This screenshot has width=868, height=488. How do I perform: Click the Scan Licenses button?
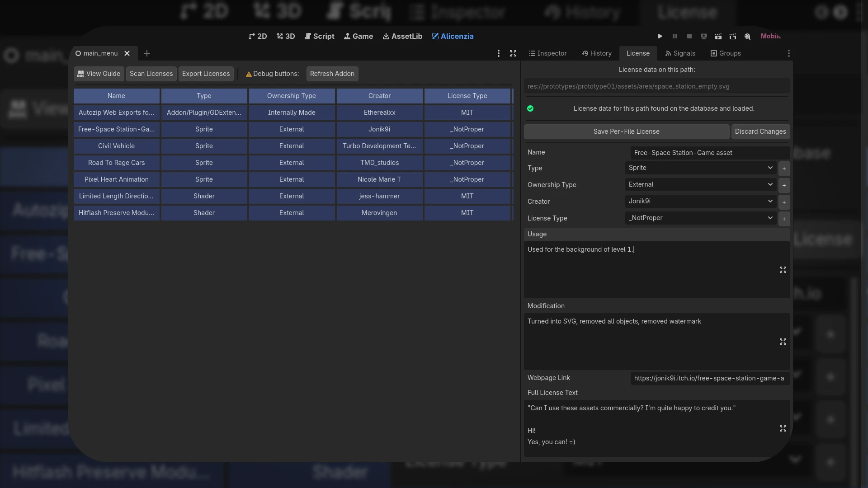[151, 74]
